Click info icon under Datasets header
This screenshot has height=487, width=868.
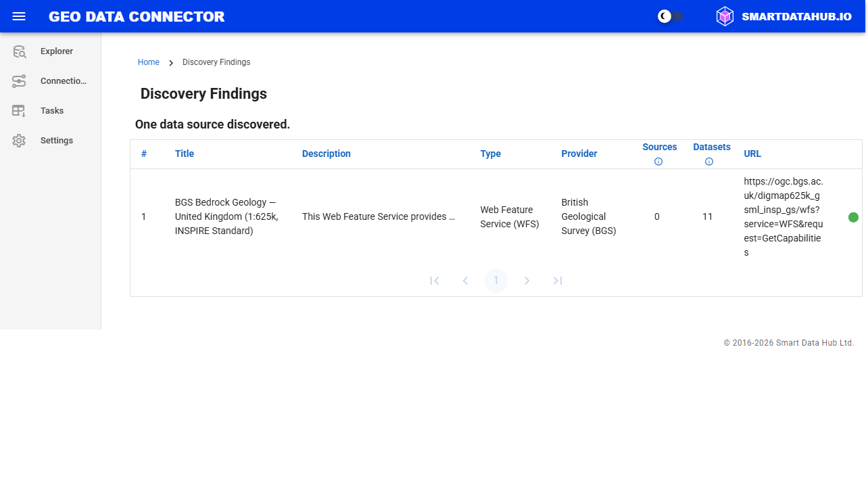pos(709,162)
